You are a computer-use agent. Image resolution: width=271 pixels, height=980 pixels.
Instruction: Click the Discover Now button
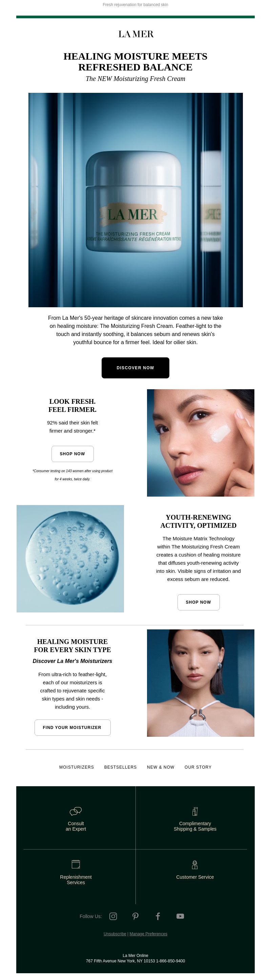(135, 368)
